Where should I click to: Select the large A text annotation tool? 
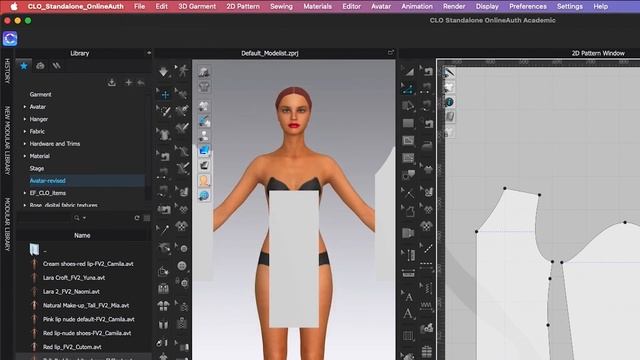tap(408, 314)
